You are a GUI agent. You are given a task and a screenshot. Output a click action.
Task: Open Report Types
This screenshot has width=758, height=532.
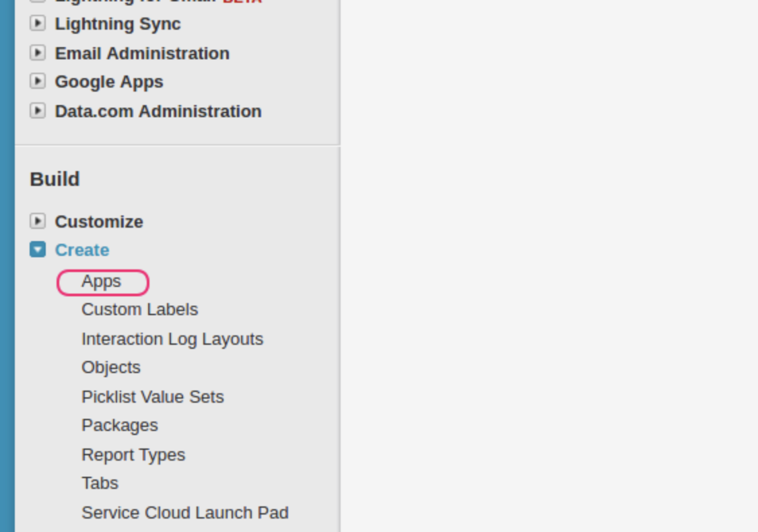click(x=133, y=455)
